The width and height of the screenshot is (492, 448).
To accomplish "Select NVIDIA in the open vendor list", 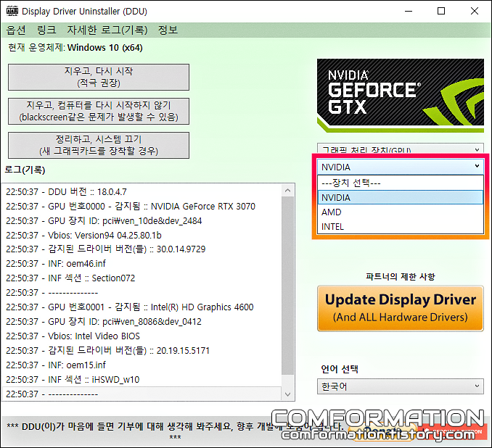I will click(401, 197).
